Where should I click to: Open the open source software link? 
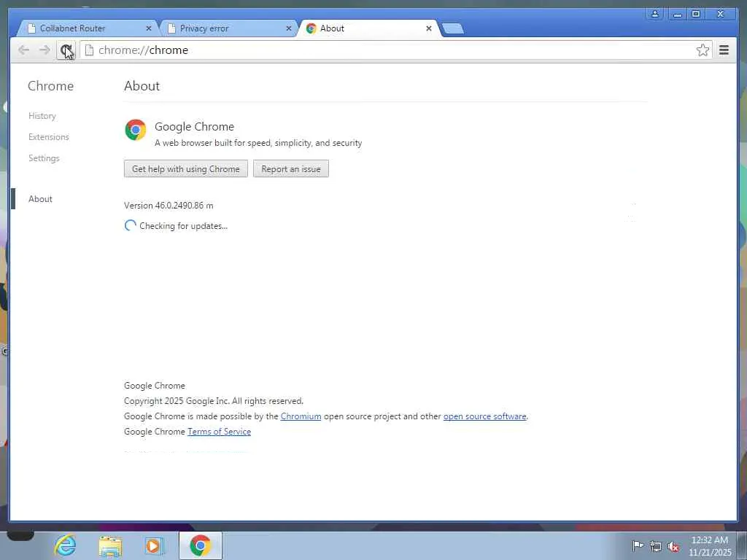[x=484, y=416]
